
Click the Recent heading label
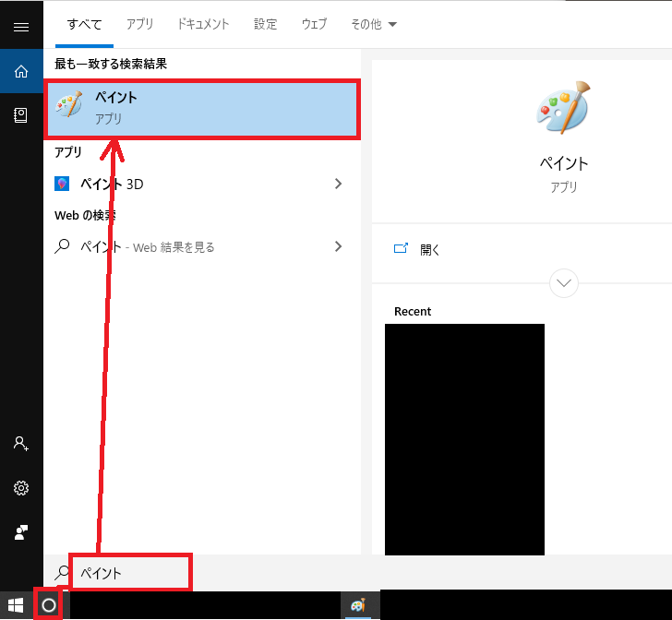413,312
